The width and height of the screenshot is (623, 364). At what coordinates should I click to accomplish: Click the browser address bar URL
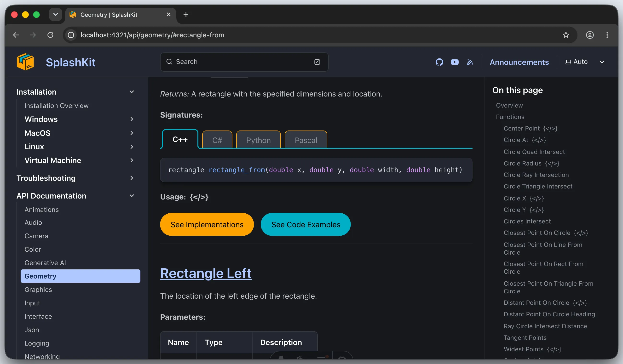(152, 35)
